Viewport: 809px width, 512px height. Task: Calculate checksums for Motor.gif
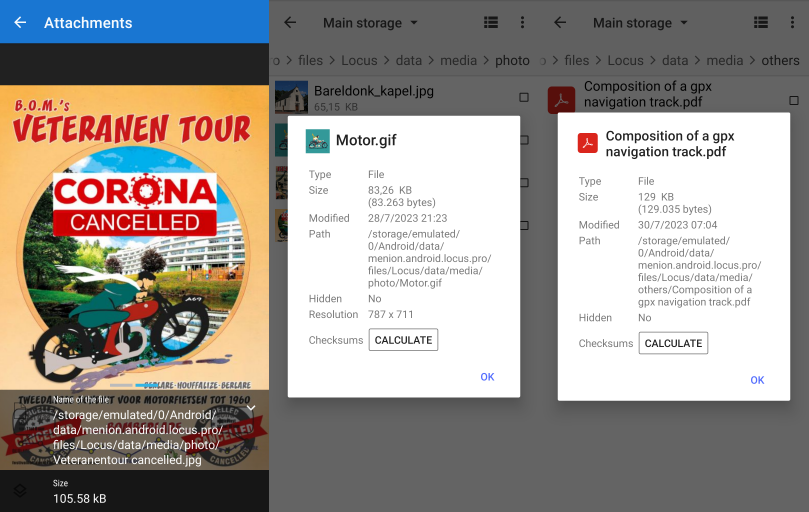tap(403, 340)
